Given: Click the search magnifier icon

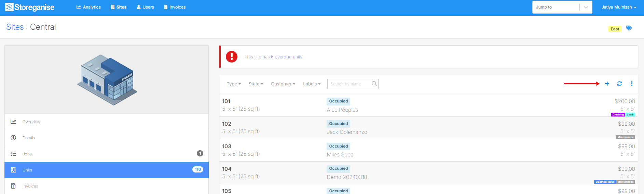Looking at the screenshot, I should tap(374, 84).
